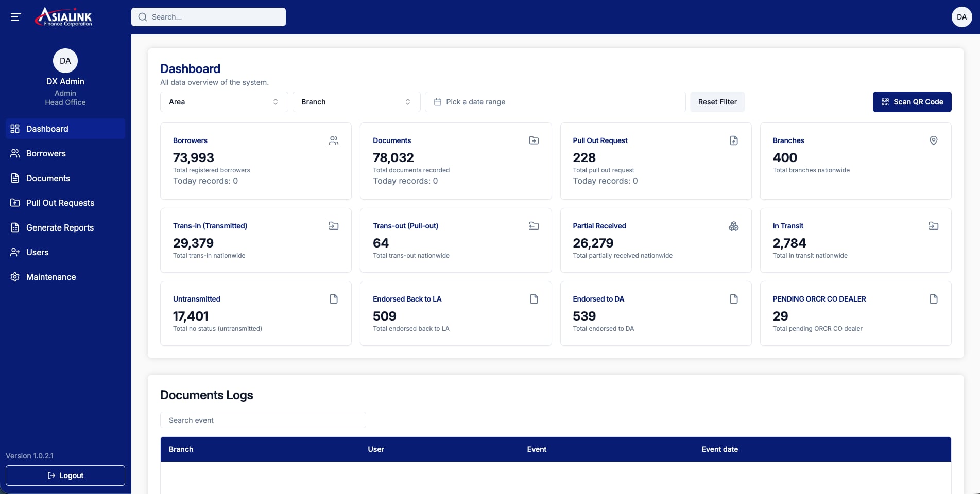This screenshot has width=980, height=494.
Task: Click the DA avatar in top bar
Action: click(x=961, y=17)
